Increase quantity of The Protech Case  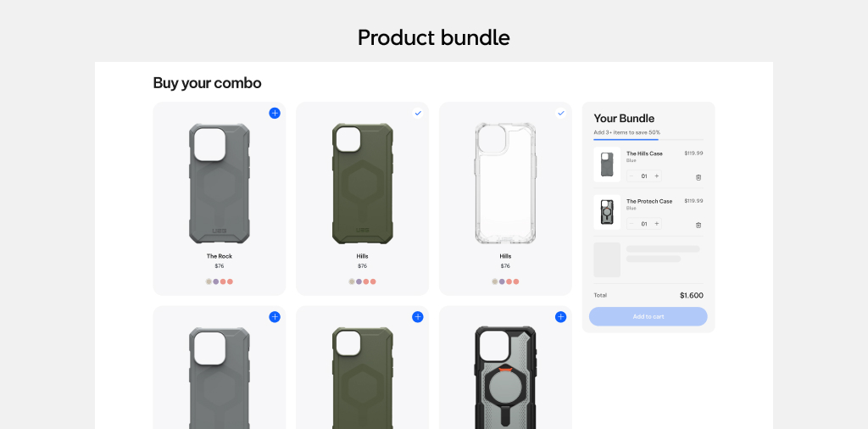tap(657, 224)
